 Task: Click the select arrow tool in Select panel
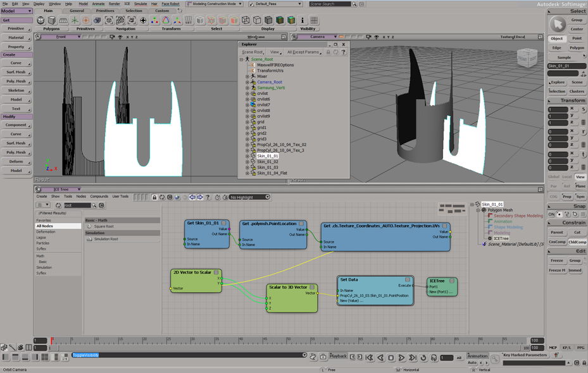(558, 25)
